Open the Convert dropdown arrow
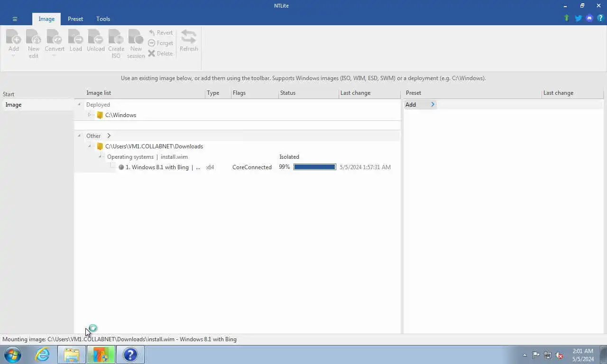This screenshot has width=607, height=364. (x=54, y=55)
